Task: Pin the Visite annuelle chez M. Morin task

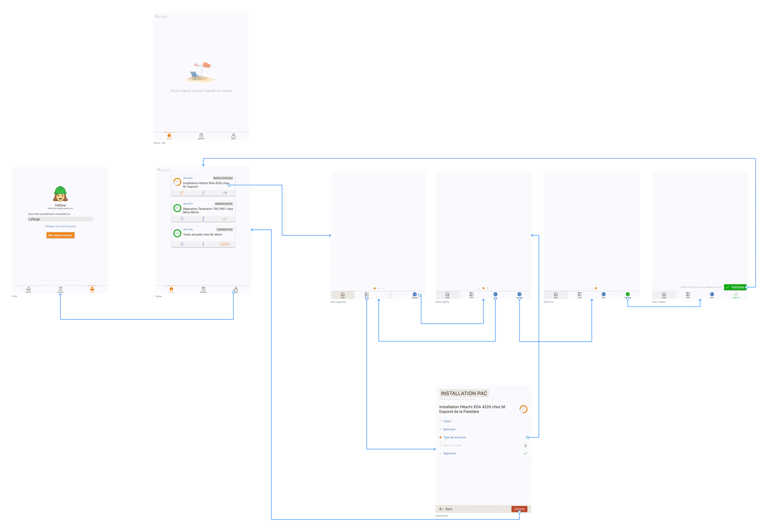Action: pos(183,244)
